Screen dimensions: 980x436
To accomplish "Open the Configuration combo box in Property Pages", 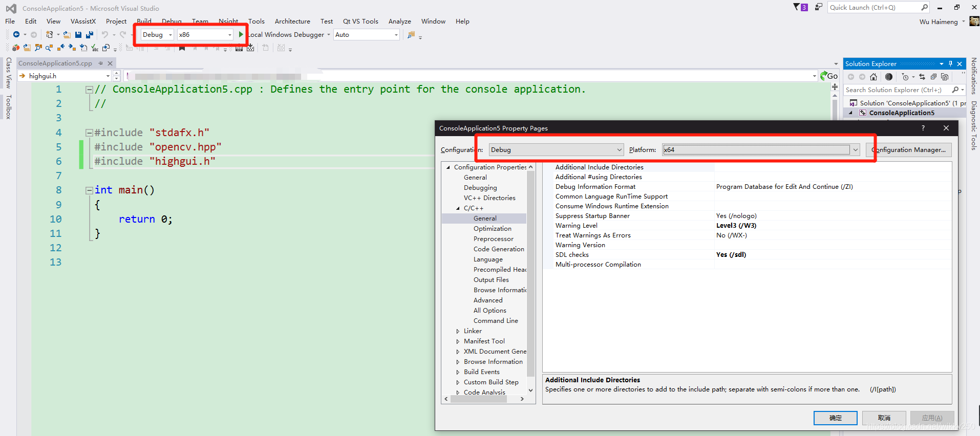I will coord(556,150).
